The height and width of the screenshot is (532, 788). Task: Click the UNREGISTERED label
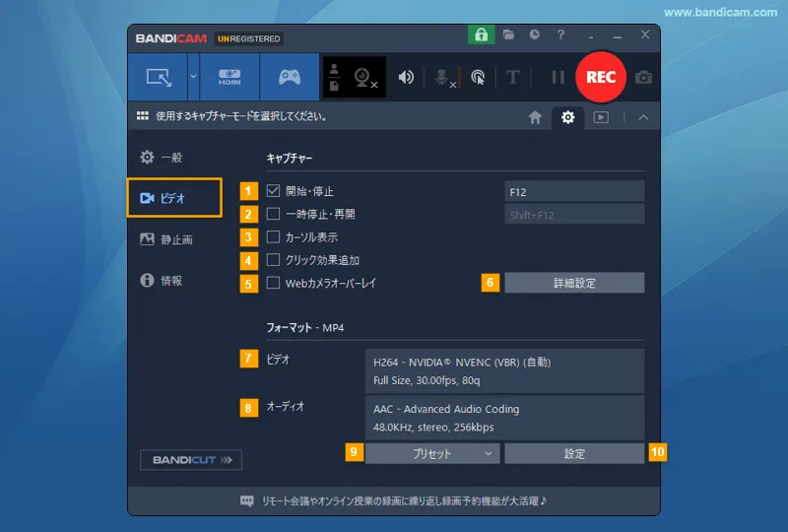249,38
